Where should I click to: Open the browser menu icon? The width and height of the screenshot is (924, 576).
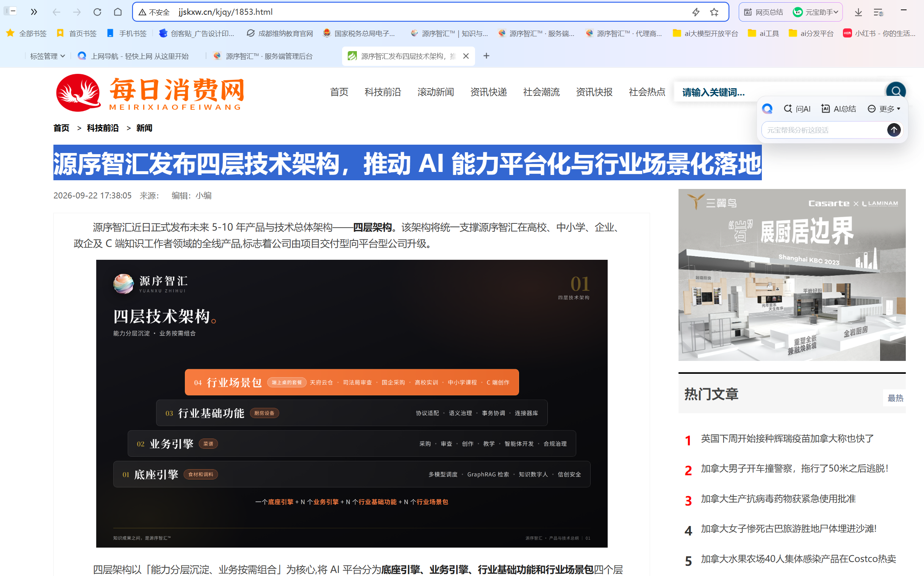878,12
